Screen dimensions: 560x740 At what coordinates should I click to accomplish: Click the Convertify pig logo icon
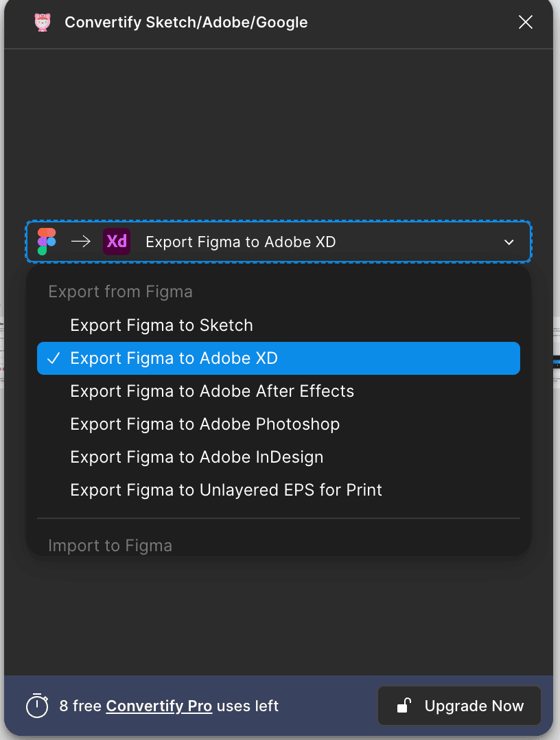pyautogui.click(x=43, y=22)
